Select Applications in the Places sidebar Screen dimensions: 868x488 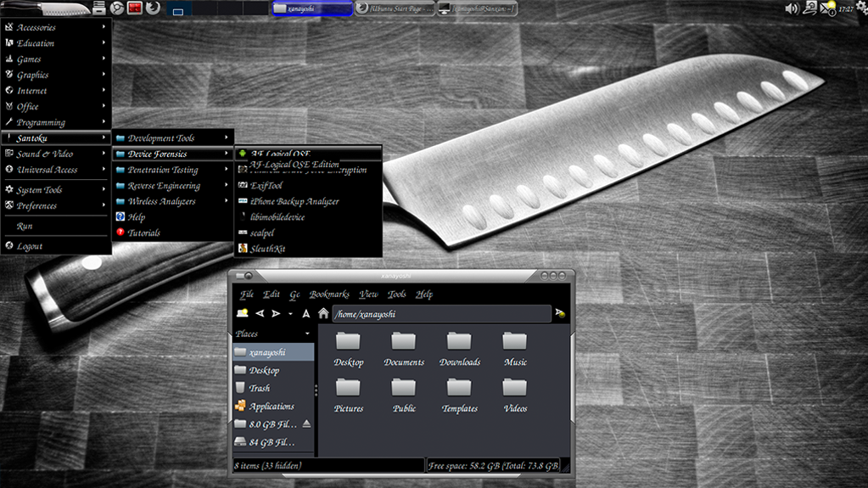coord(273,406)
